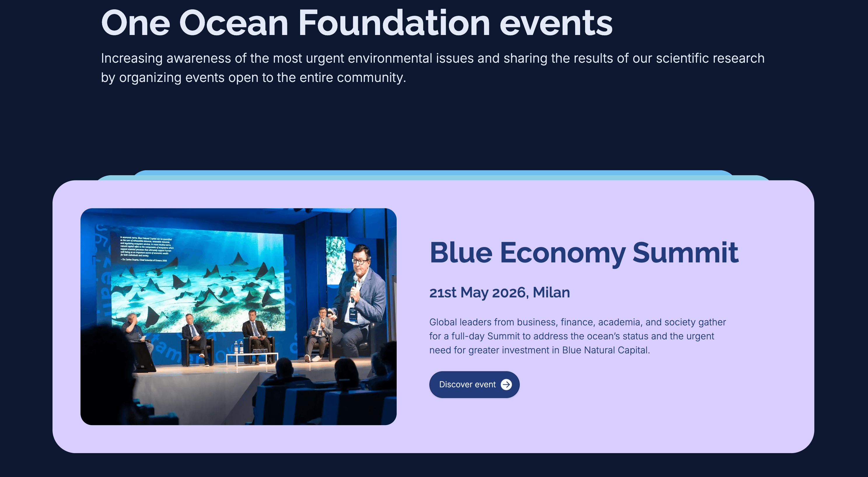The height and width of the screenshot is (477, 868).
Task: Click the quote text on projected slide
Action: 147,249
